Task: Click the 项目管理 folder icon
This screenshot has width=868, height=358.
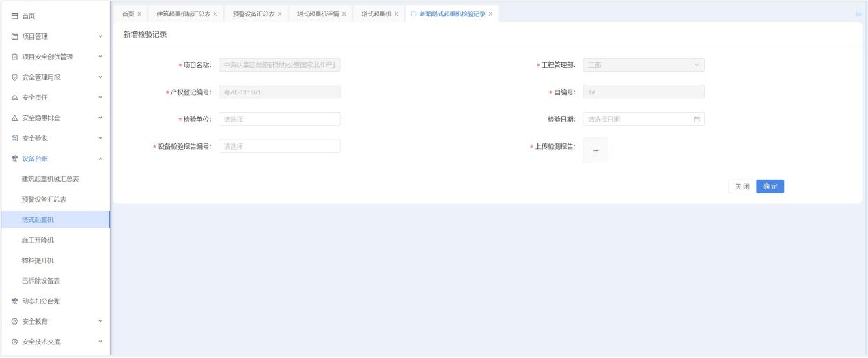Action: coord(14,36)
